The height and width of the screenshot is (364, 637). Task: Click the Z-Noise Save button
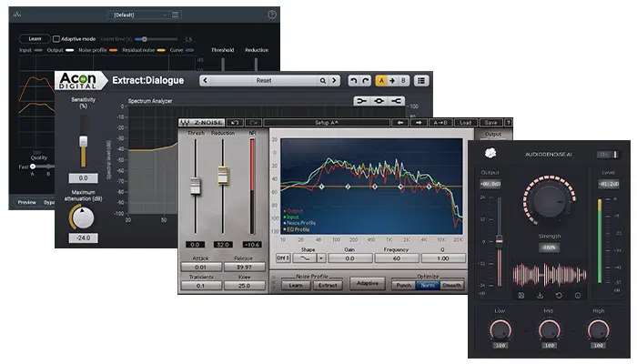[490, 122]
